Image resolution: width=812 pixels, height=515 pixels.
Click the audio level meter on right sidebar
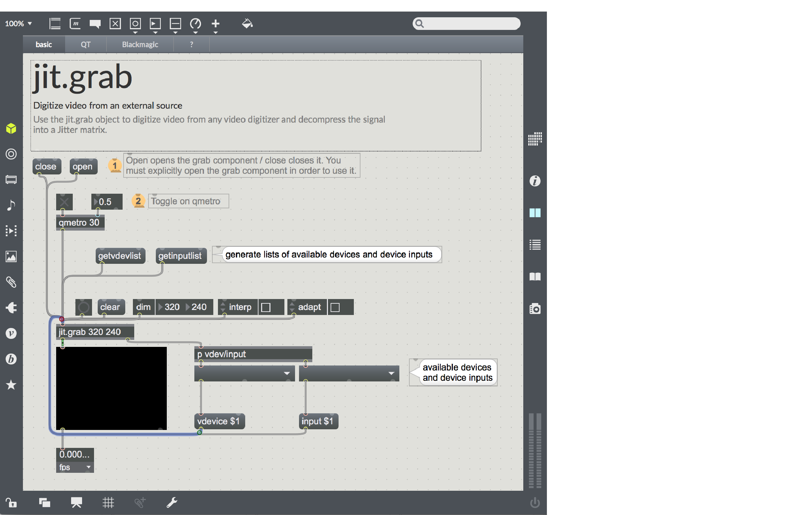coord(535,450)
